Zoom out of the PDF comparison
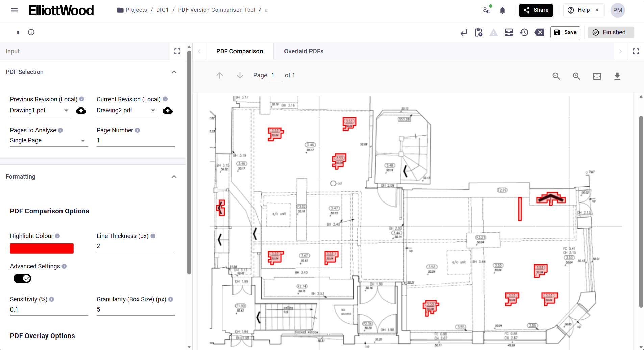Viewport: 644px width, 350px height. [x=556, y=76]
